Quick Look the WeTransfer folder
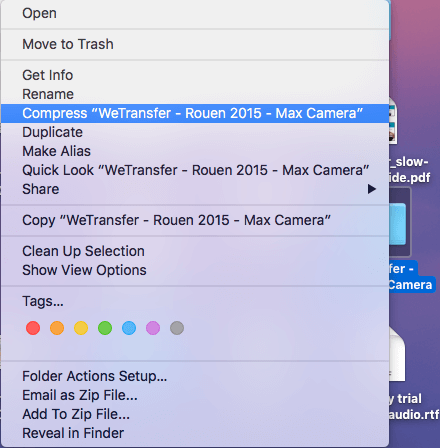This screenshot has width=440, height=448. click(x=195, y=170)
